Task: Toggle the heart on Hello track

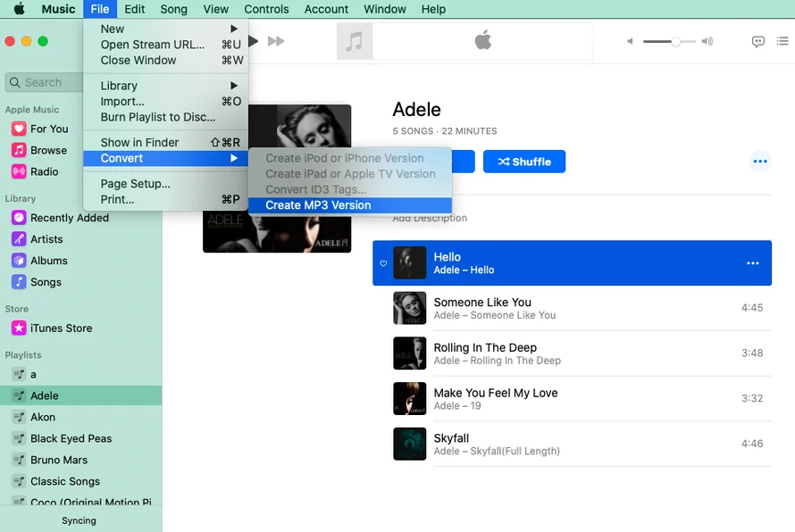Action: (383, 263)
